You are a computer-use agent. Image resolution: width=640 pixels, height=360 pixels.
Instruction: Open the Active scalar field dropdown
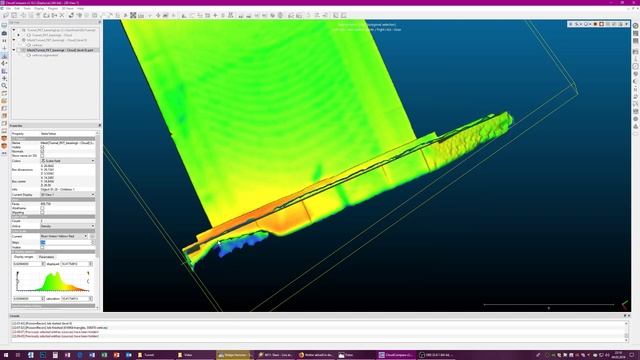(67, 226)
